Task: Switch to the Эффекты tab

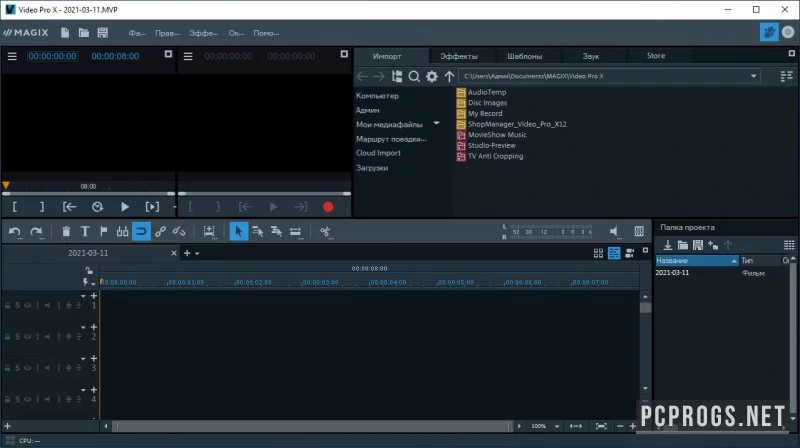Action: (459, 56)
